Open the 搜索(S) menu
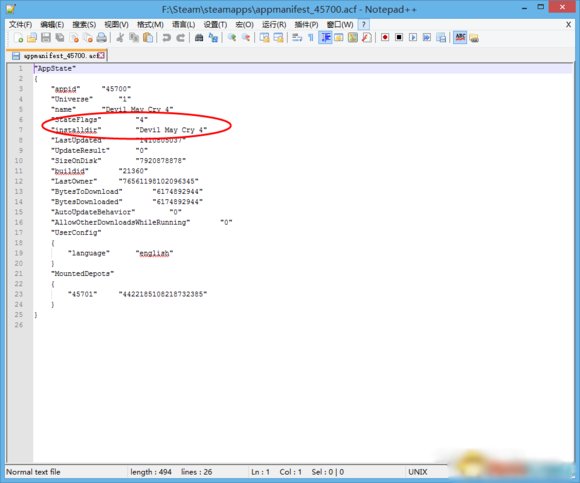 84,25
